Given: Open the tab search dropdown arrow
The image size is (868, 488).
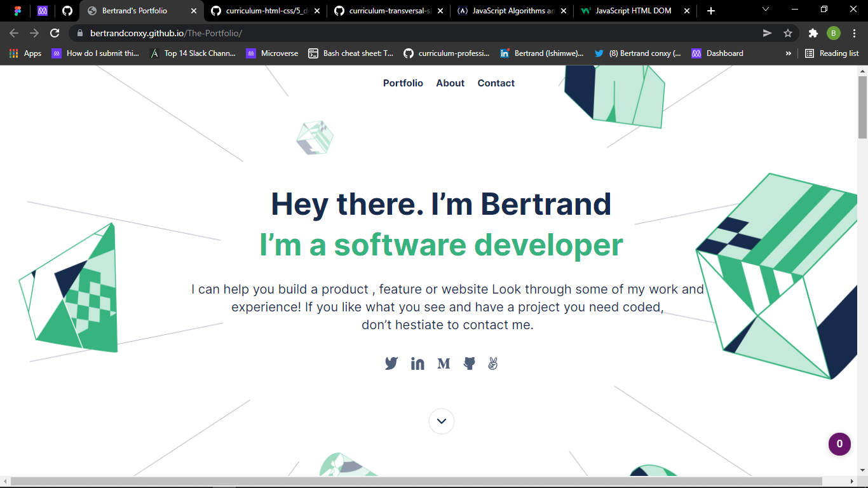Looking at the screenshot, I should [766, 10].
